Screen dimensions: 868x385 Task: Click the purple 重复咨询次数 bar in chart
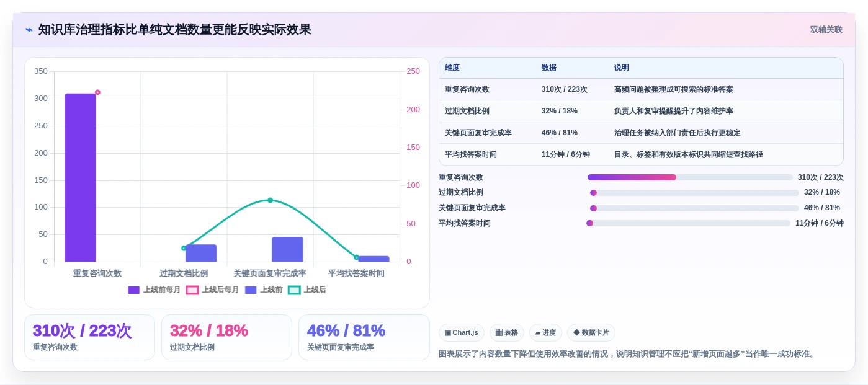click(81, 177)
